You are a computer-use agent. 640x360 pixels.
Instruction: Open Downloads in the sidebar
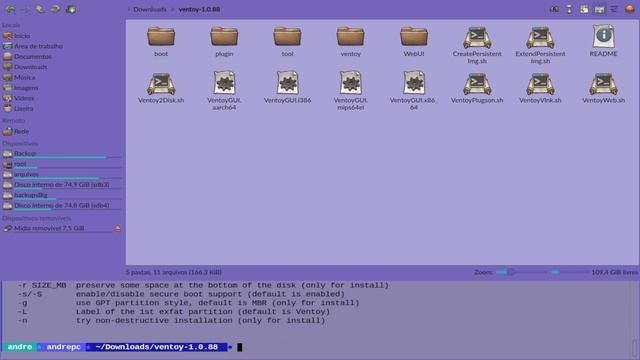pos(31,67)
